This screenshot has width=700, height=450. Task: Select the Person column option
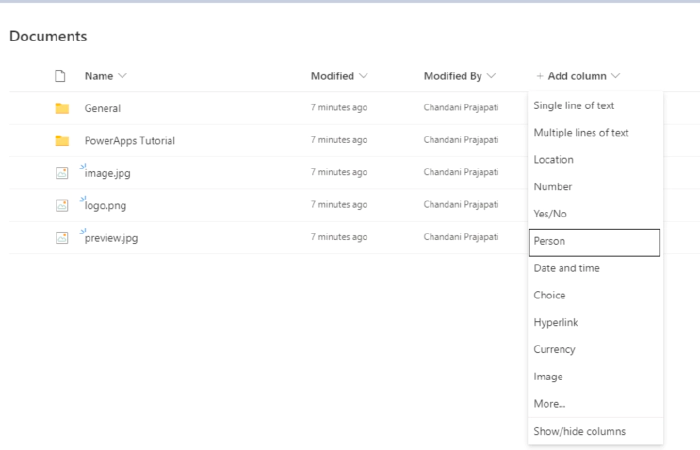550,241
